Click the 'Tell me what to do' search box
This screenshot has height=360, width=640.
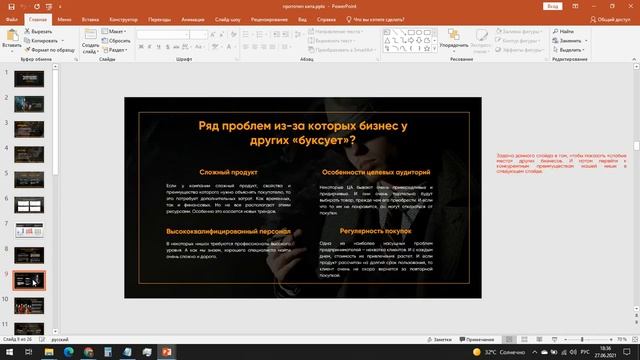click(x=375, y=19)
